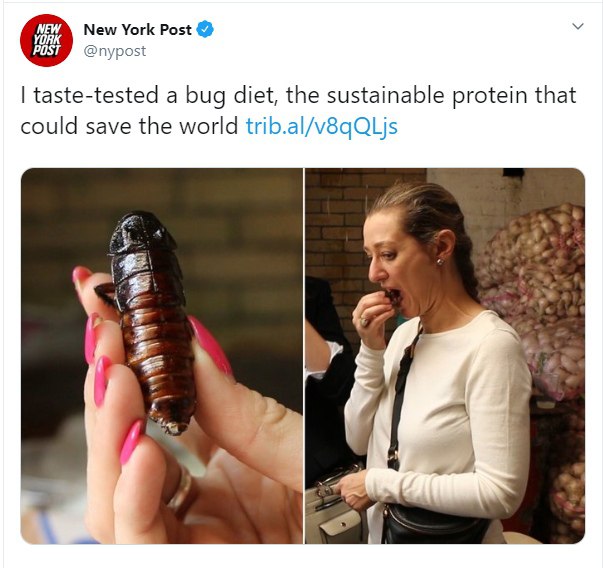603x568 pixels.
Task: Click the mesh sacks of produce in the photo
Action: coord(536,300)
